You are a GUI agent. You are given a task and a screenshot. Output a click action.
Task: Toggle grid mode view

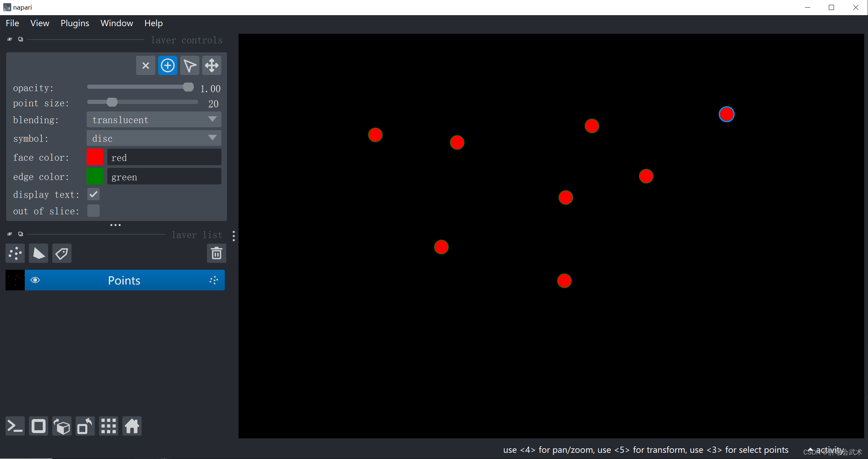tap(109, 426)
